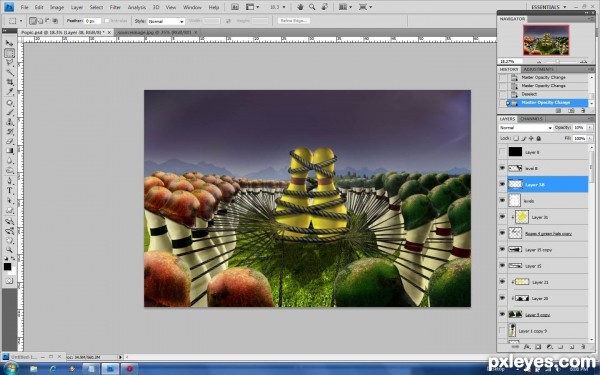Switch to the Channels tab
The width and height of the screenshot is (600, 375).
pyautogui.click(x=532, y=119)
